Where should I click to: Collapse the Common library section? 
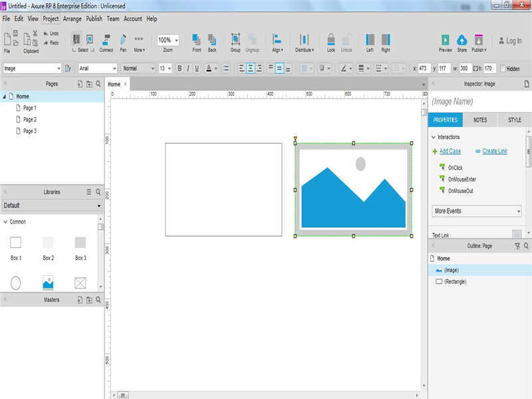(5, 221)
